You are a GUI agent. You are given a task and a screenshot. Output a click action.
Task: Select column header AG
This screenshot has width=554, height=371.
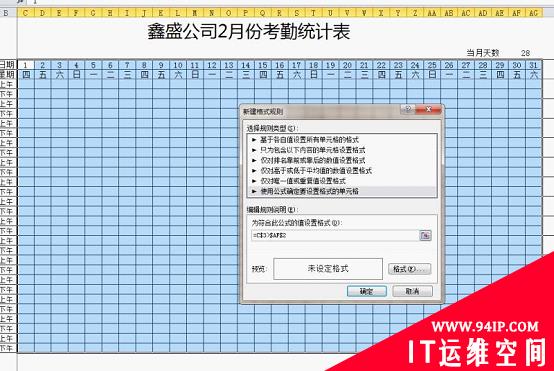tap(533, 13)
